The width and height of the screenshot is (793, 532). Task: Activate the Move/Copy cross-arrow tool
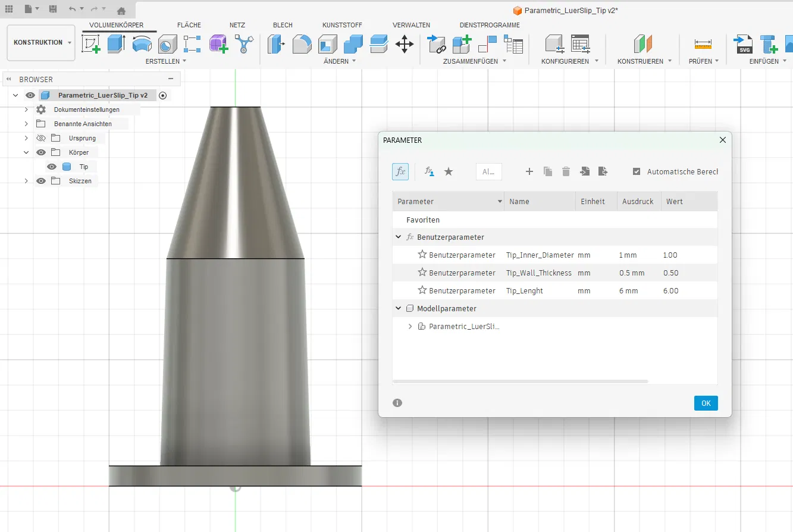[405, 44]
